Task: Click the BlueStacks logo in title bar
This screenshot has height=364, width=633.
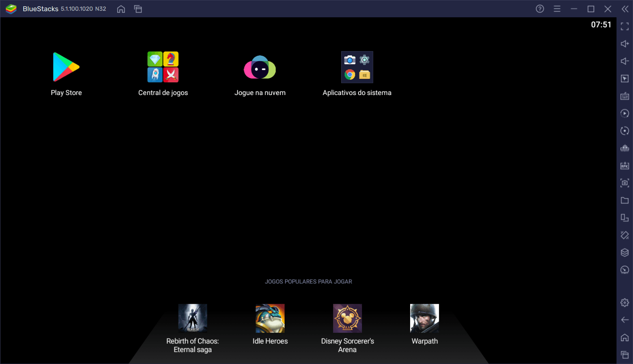Action: coord(11,9)
